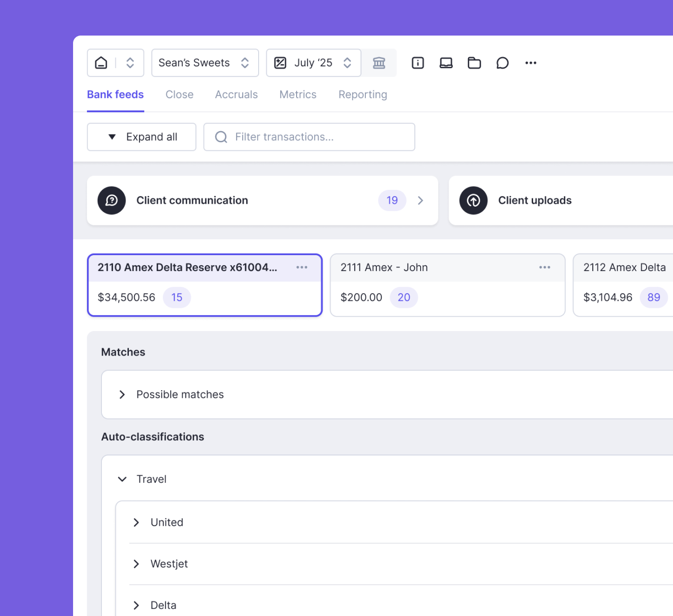This screenshot has width=673, height=616.
Task: Select the Bank feeds tab
Action: [115, 95]
